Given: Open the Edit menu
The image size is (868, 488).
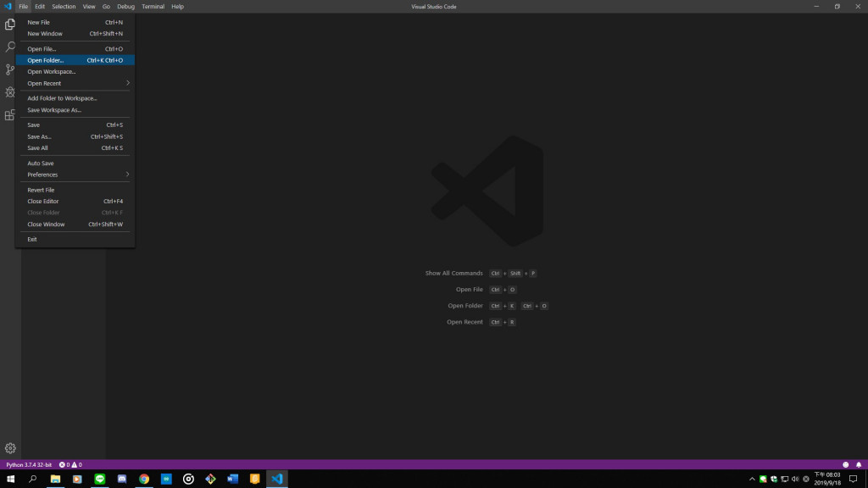Looking at the screenshot, I should tap(40, 7).
